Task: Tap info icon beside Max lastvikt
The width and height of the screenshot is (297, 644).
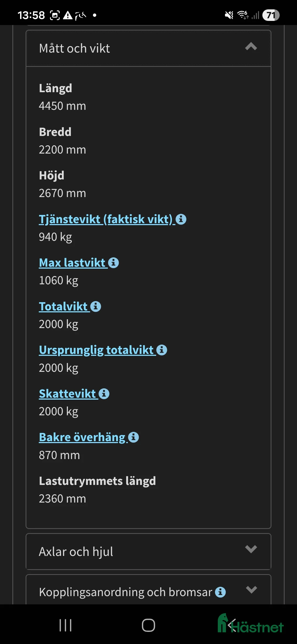Action: coord(113,263)
